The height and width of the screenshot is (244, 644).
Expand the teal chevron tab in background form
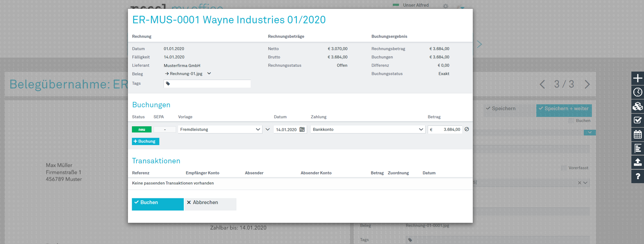click(x=590, y=132)
